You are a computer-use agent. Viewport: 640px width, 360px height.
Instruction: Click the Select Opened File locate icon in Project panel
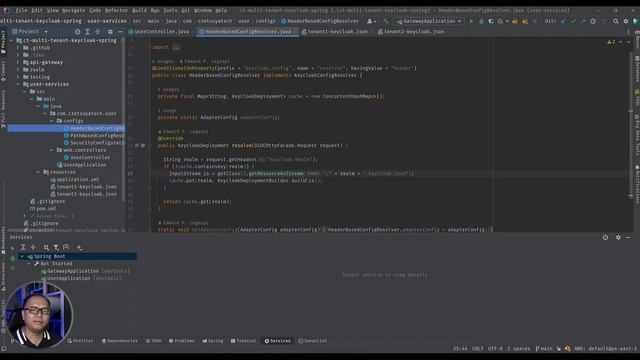pyautogui.click(x=78, y=31)
